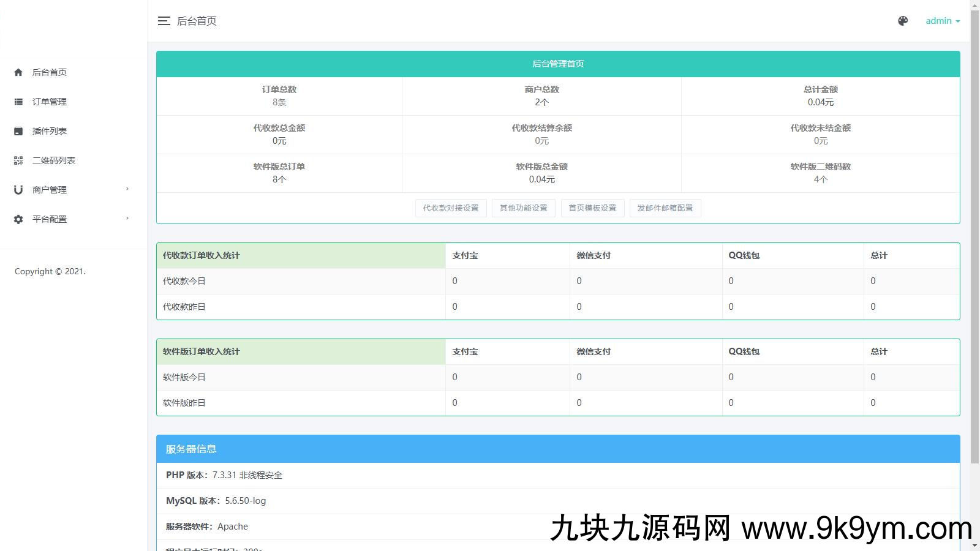This screenshot has height=551, width=980.
Task: Click the home icon in sidebar
Action: 18,72
